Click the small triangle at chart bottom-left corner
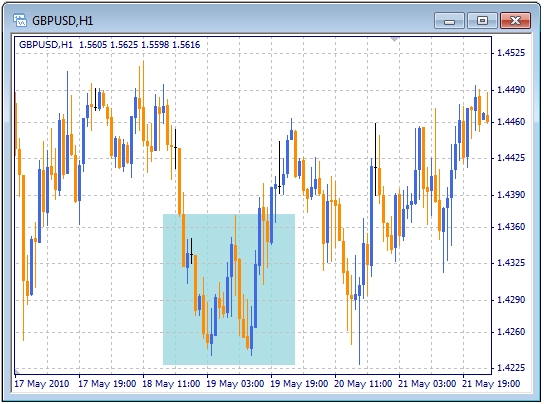 (17, 371)
